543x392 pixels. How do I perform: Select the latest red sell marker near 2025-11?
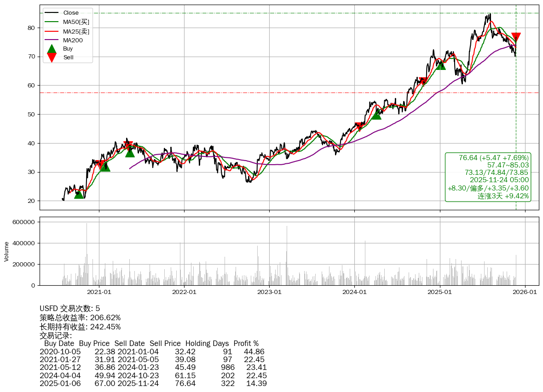[x=516, y=37]
